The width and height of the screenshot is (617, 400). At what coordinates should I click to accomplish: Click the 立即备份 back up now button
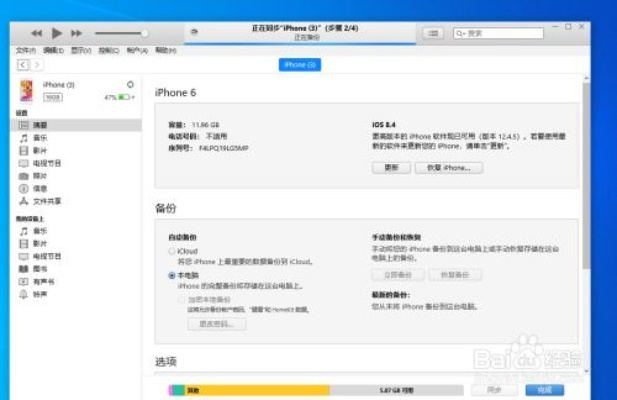398,275
